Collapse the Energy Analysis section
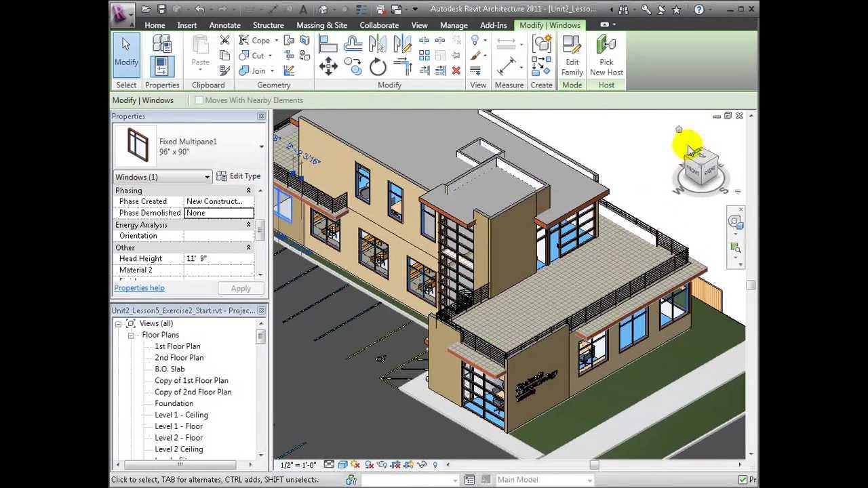 coord(248,224)
